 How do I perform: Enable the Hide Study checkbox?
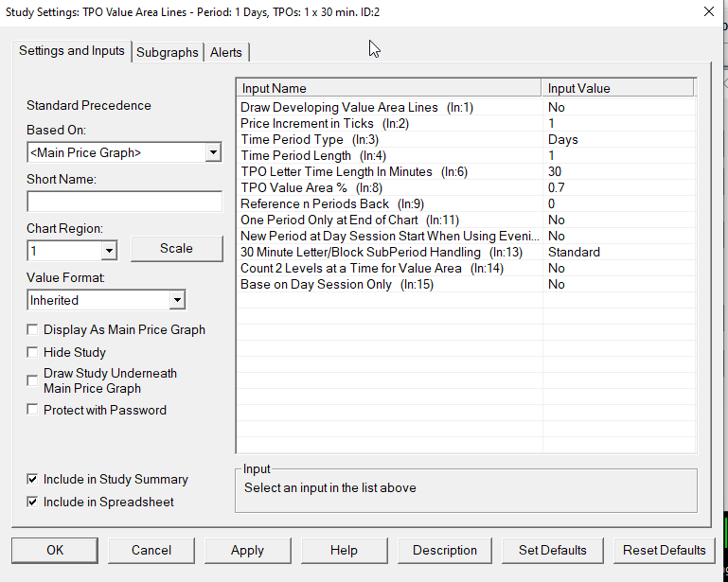click(34, 353)
